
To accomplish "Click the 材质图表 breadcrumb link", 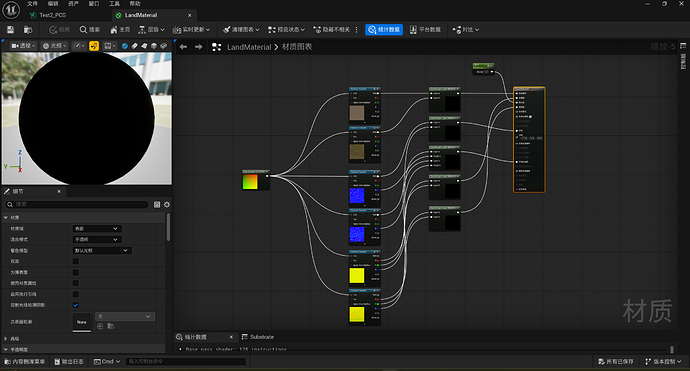I will click(x=297, y=47).
